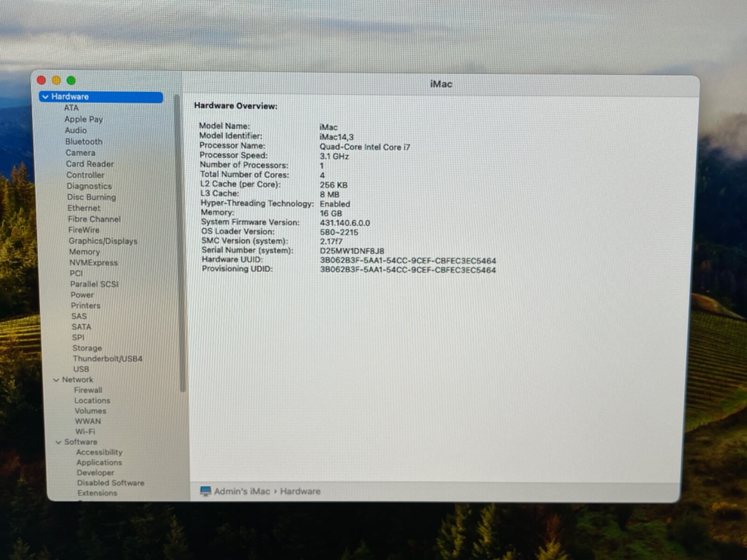Select Card Reader in the sidebar
Image resolution: width=747 pixels, height=560 pixels.
(90, 164)
